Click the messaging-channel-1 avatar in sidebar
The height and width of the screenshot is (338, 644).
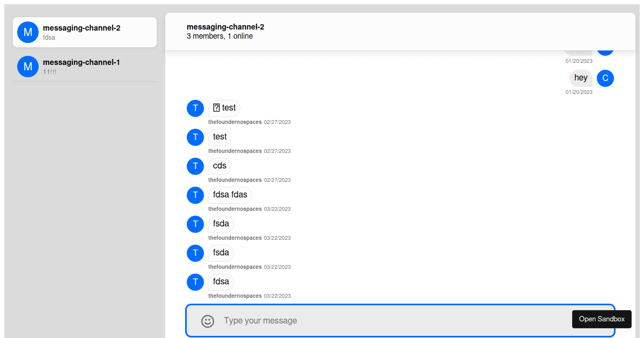tap(28, 67)
